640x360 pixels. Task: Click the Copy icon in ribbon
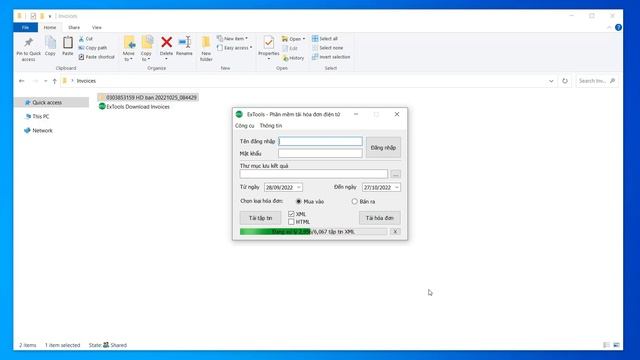pos(50,45)
